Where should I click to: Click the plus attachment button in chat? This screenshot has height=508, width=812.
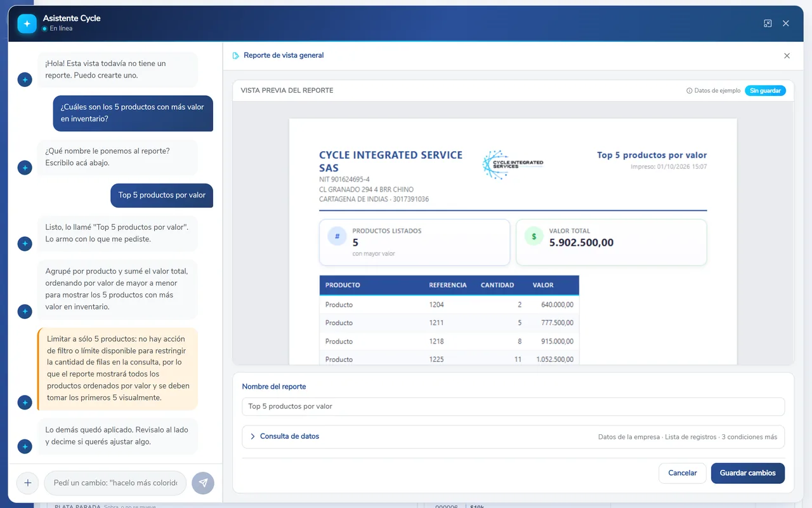pos(27,483)
